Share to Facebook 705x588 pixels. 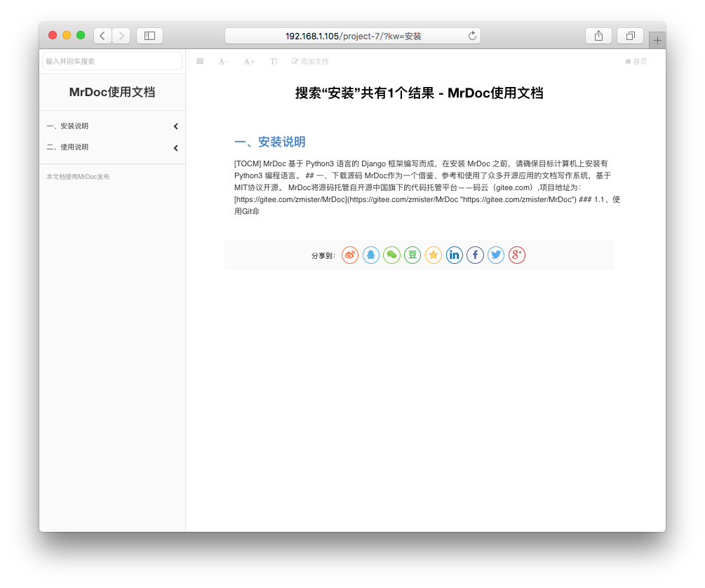click(475, 255)
